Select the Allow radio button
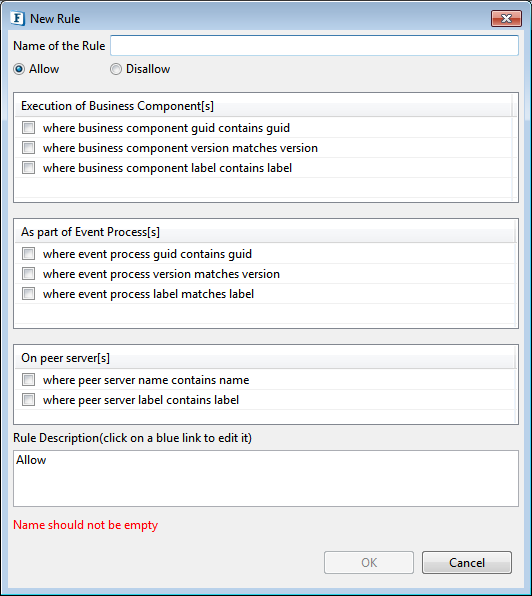Viewport: 532px width, 596px height. pos(19,69)
